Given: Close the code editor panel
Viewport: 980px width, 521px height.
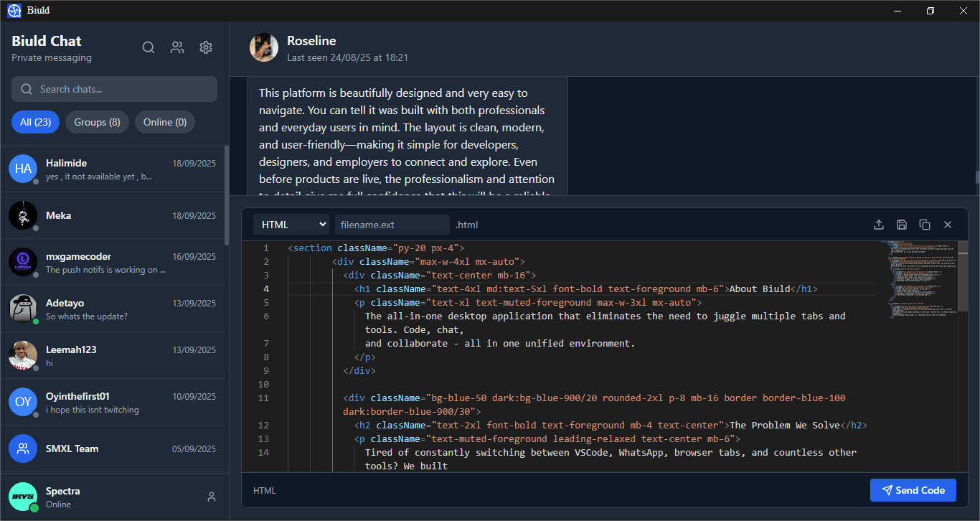Looking at the screenshot, I should (948, 225).
